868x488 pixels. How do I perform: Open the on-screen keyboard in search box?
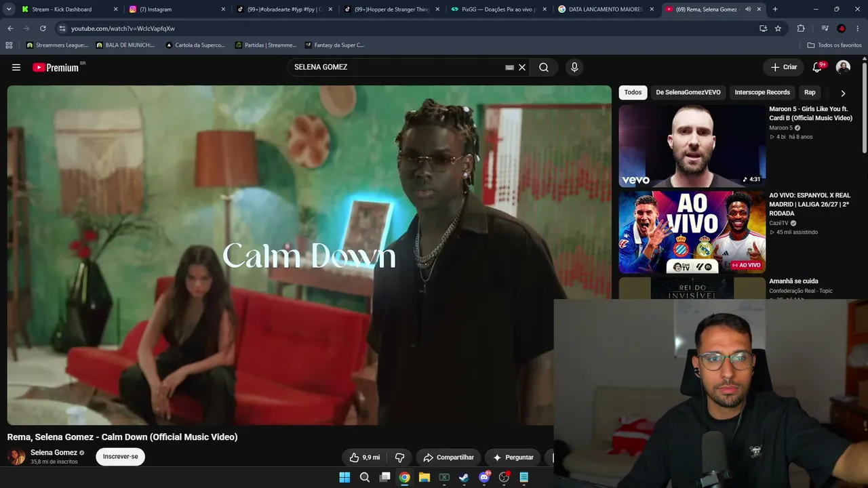[x=509, y=67]
